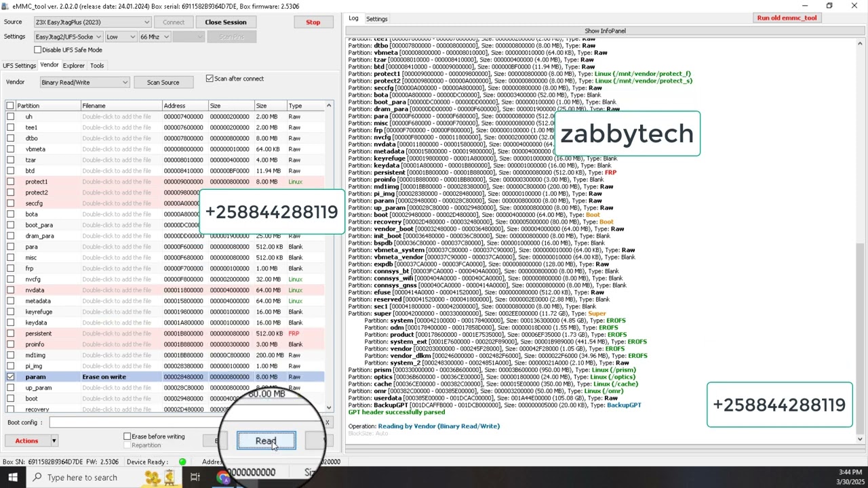Check the vbmeta partition checkbox
The height and width of the screenshot is (488, 868).
[x=10, y=149]
